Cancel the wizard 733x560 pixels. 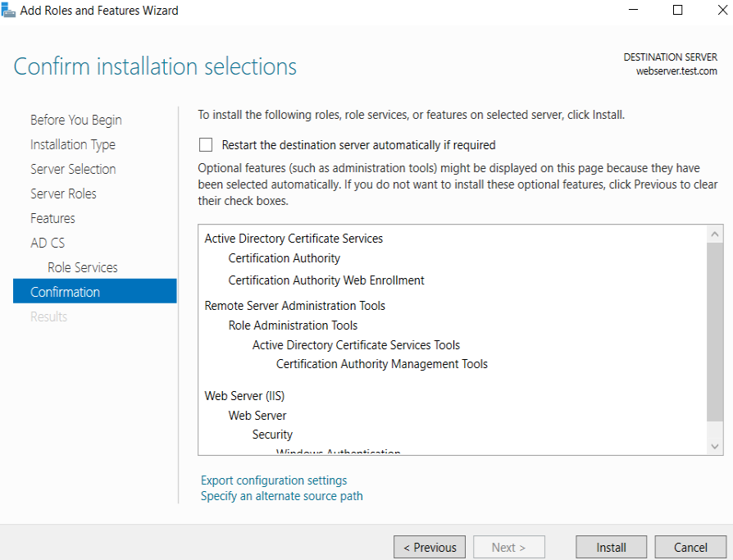click(x=690, y=547)
